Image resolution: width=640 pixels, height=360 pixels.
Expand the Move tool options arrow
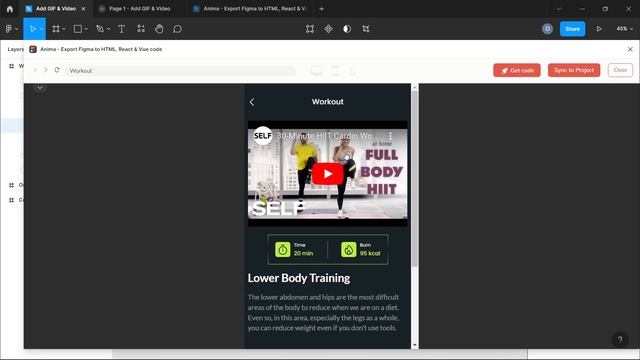coord(41,29)
